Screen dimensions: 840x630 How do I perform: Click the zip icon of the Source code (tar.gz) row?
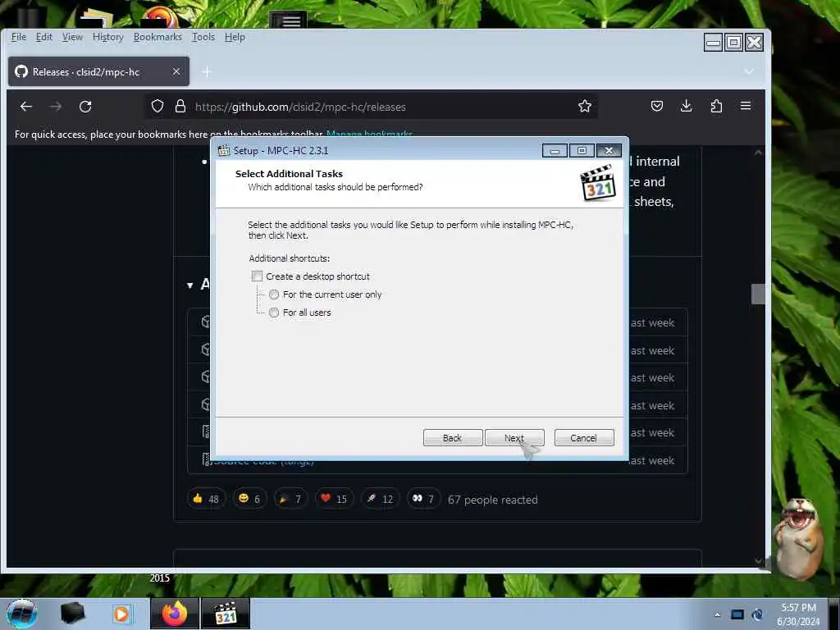point(206,459)
